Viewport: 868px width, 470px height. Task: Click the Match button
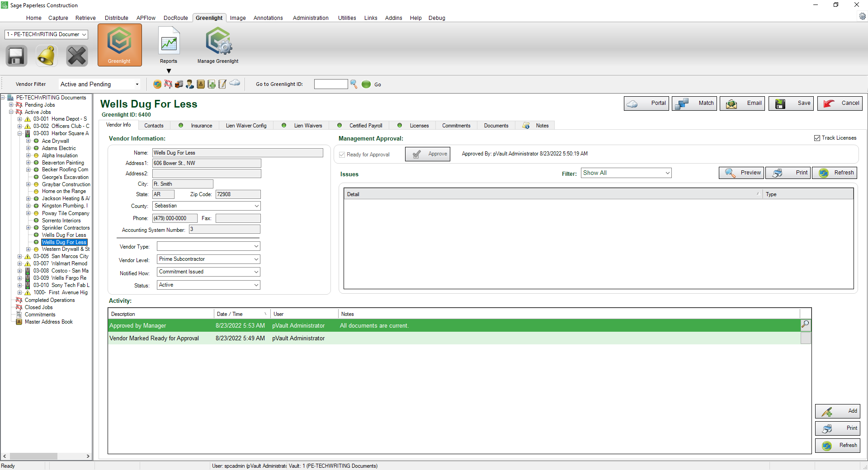[694, 103]
